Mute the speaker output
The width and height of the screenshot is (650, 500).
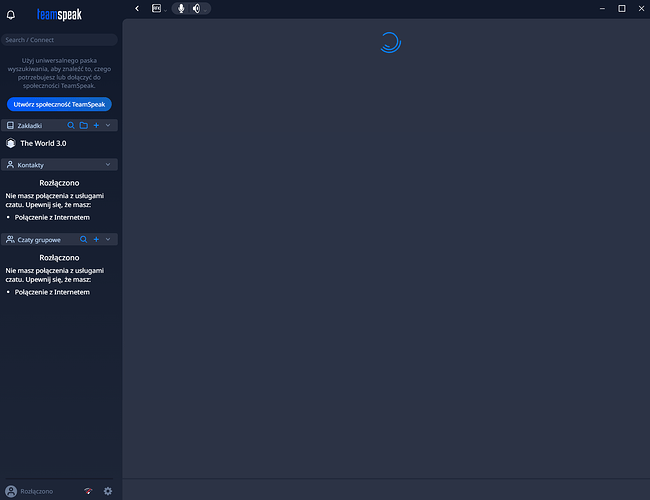[196, 8]
